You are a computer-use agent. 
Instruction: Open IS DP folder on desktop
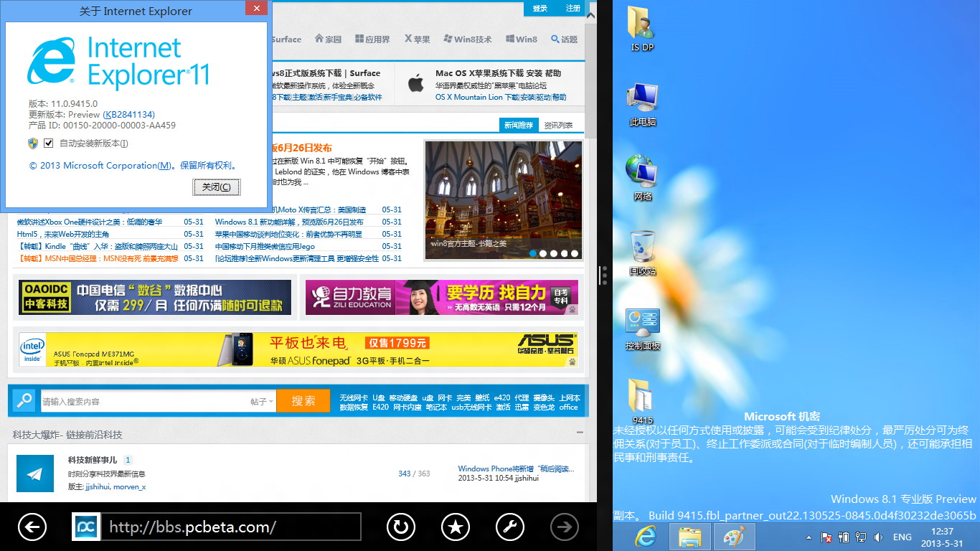click(642, 29)
